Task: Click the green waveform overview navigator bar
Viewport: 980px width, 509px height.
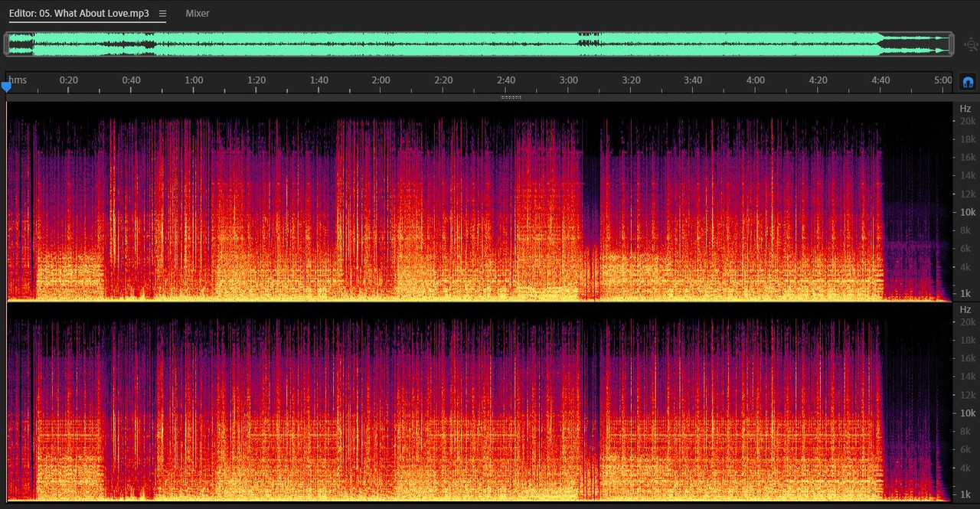Action: pyautogui.click(x=479, y=44)
